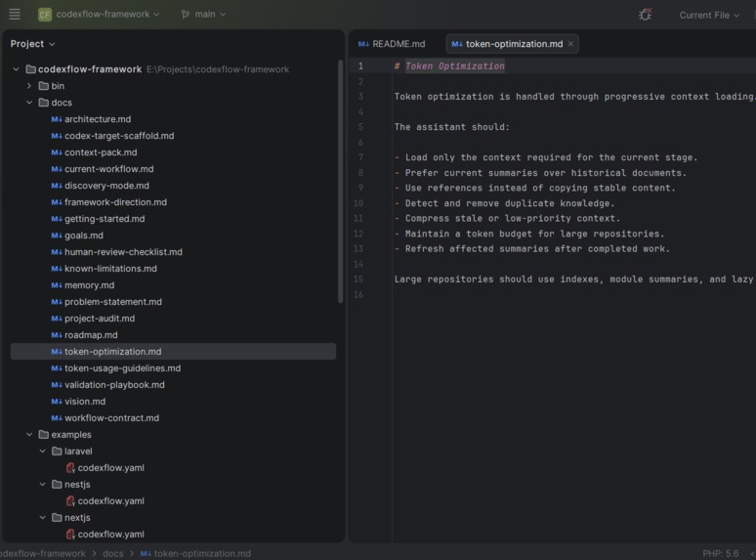The height and width of the screenshot is (560, 756).
Task: Open roadmap.md file
Action: pos(91,335)
